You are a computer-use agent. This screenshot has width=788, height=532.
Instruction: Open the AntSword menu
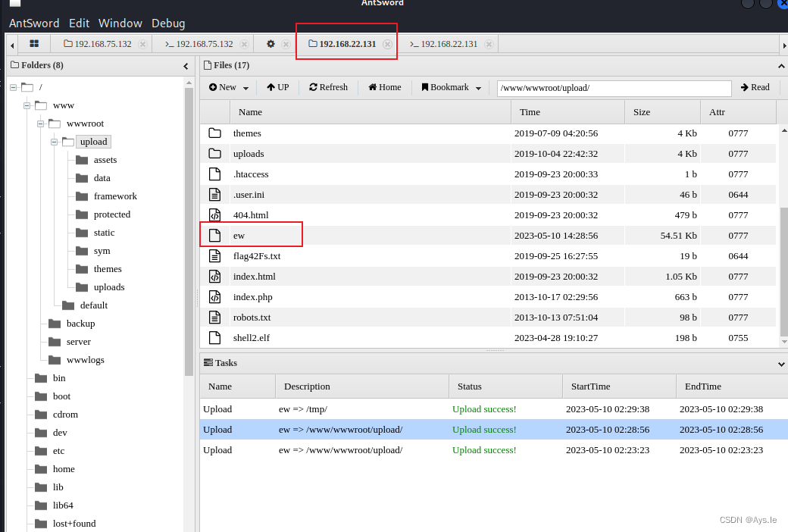point(34,23)
